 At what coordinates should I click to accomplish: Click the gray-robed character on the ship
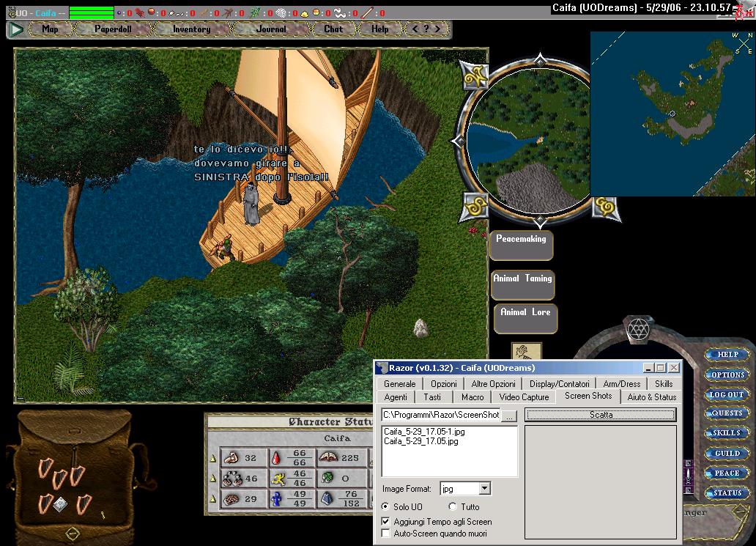coord(251,204)
